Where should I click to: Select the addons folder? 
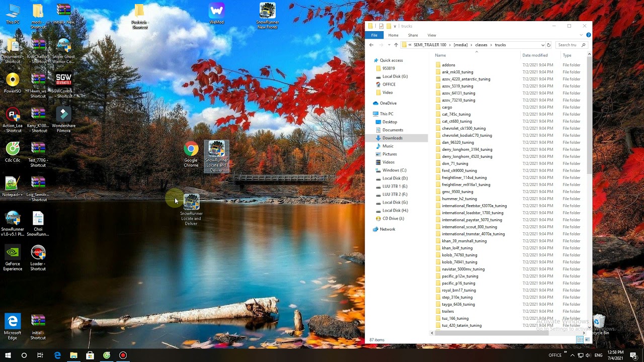pos(448,65)
